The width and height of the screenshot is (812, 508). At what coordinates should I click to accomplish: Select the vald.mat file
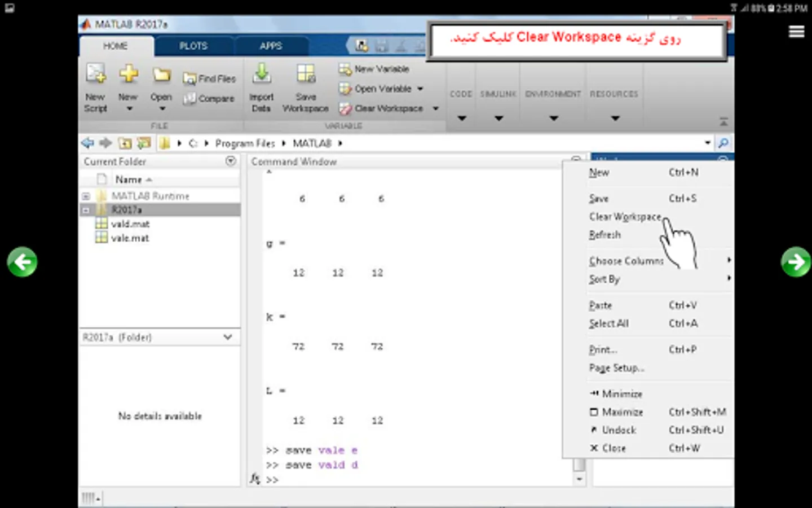(x=130, y=224)
